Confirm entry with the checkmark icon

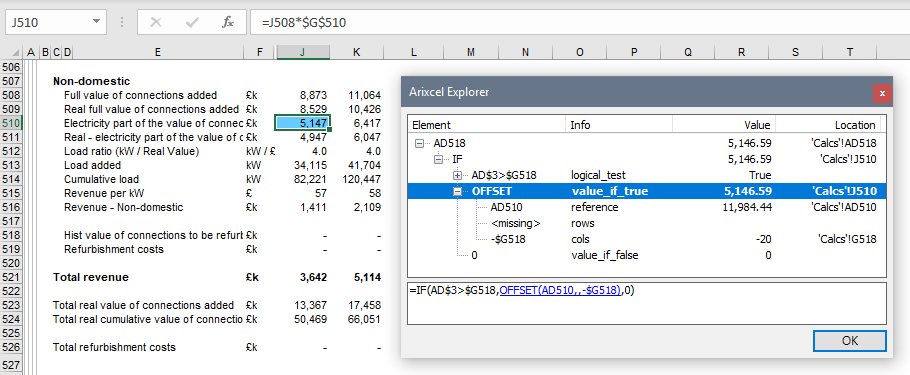pyautogui.click(x=192, y=23)
